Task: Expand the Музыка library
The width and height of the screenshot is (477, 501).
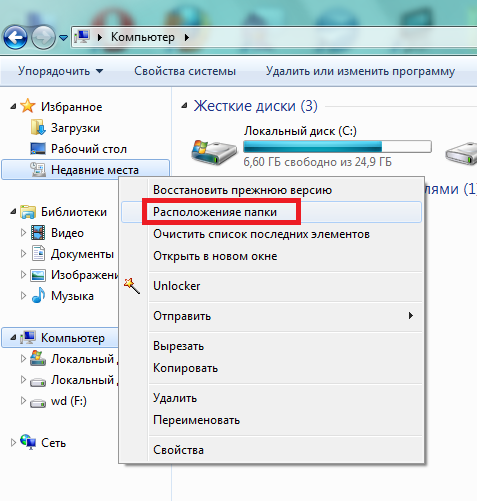Action: [x=23, y=296]
